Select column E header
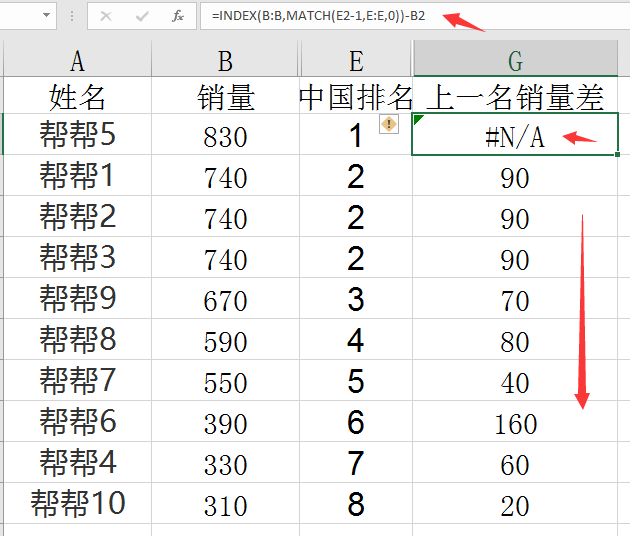The width and height of the screenshot is (630, 536). [356, 58]
